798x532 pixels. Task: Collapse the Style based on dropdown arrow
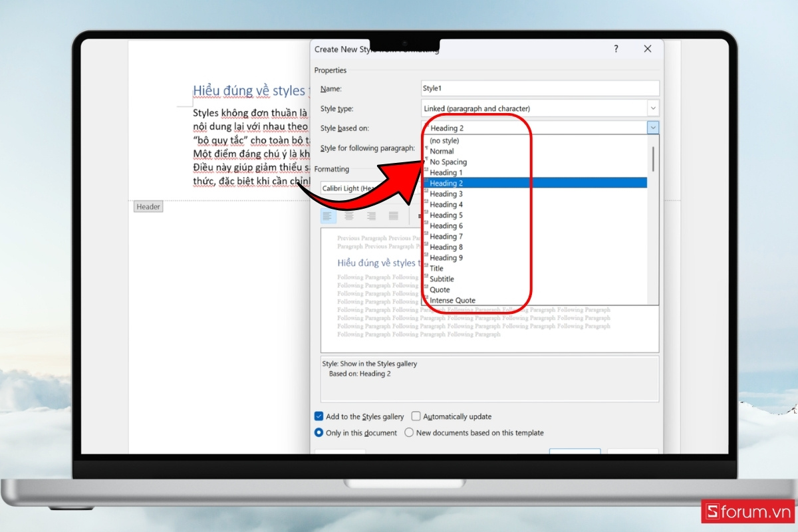click(x=653, y=128)
